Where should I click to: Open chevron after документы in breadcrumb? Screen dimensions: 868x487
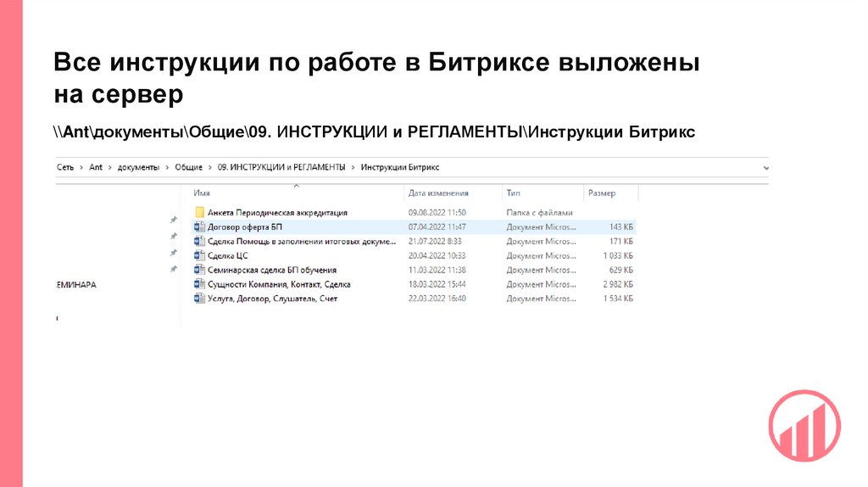click(x=167, y=167)
